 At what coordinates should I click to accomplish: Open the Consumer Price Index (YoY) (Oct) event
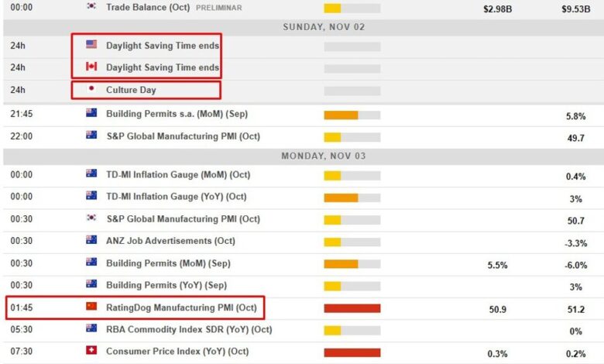tap(177, 352)
